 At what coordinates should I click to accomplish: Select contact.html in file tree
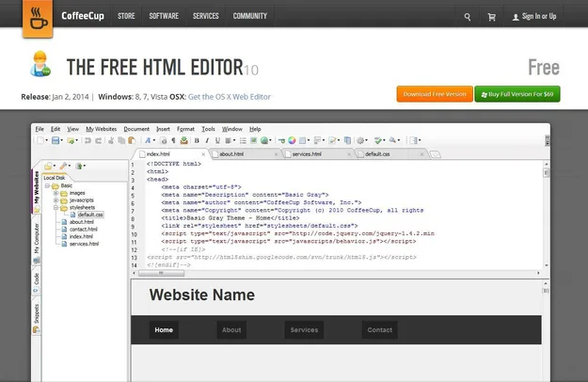83,230
